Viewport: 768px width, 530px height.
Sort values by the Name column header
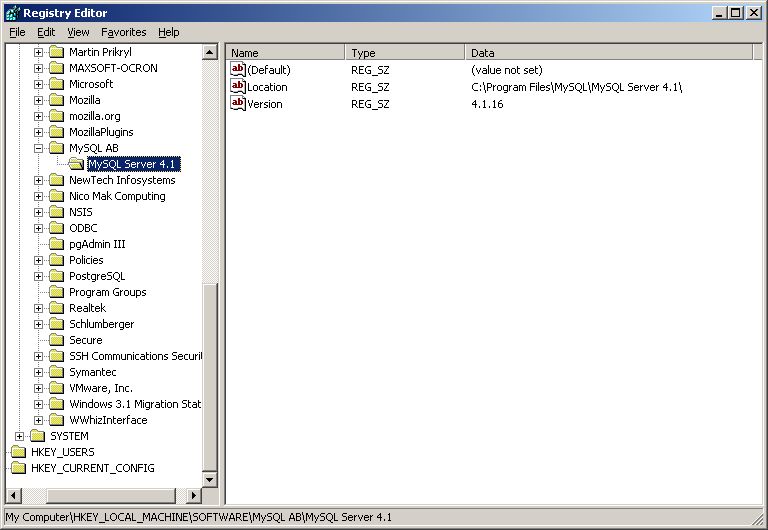[x=285, y=53]
